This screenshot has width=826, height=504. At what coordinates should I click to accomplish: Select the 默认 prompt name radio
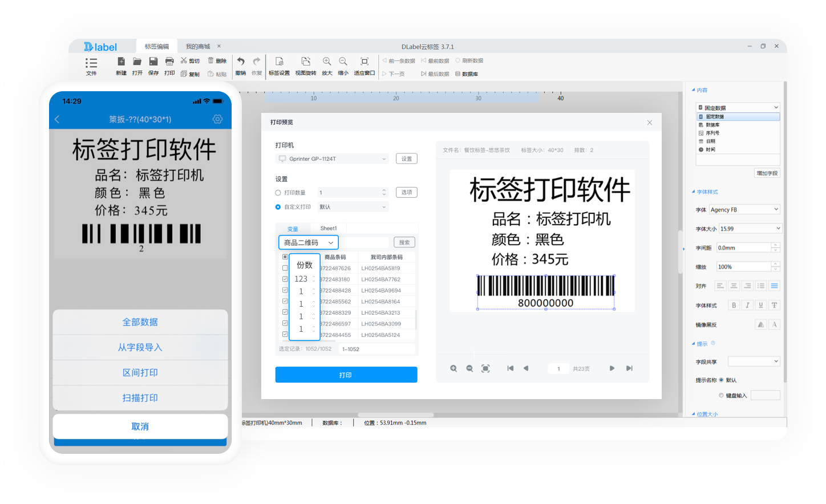click(x=721, y=380)
